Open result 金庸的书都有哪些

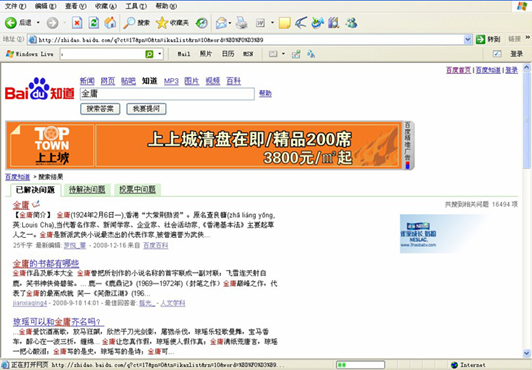tap(46, 264)
